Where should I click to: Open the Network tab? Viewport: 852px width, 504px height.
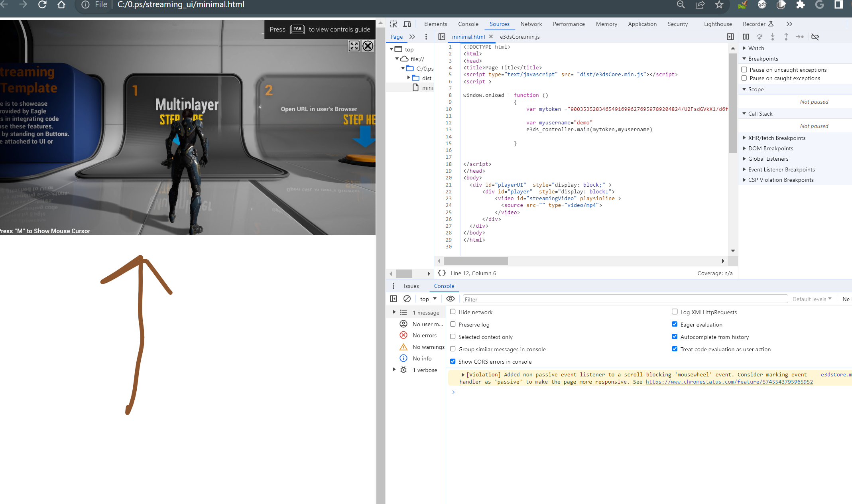click(531, 24)
